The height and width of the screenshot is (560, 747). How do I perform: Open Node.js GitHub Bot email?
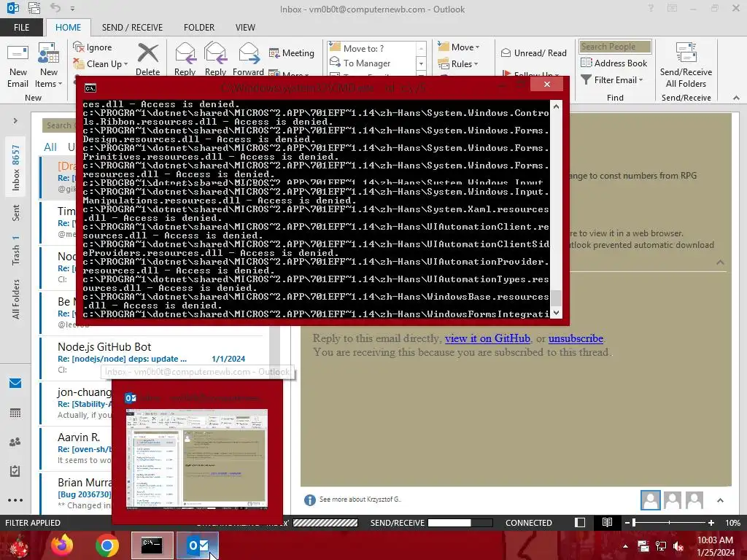[x=152, y=357]
